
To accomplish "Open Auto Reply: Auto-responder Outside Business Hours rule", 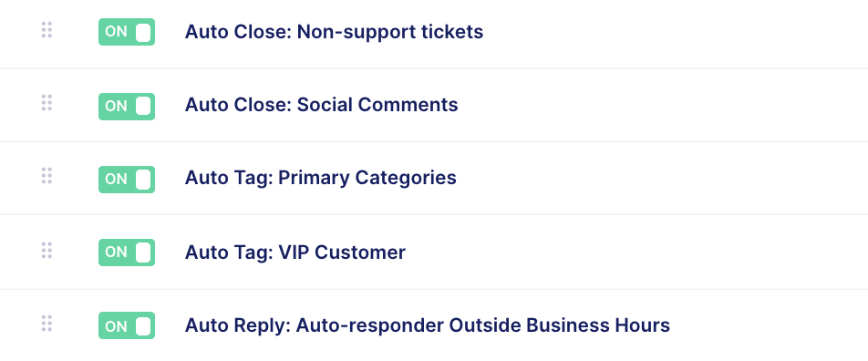I will pyautogui.click(x=428, y=325).
